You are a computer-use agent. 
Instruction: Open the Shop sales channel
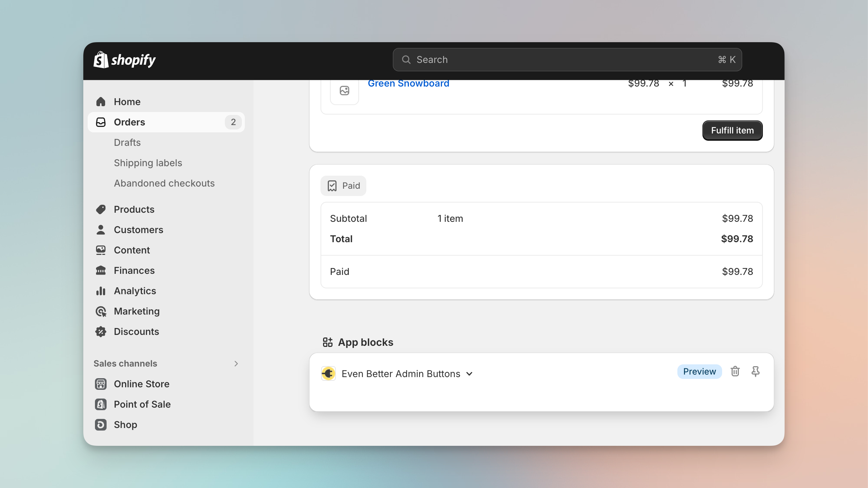[x=166, y=425]
